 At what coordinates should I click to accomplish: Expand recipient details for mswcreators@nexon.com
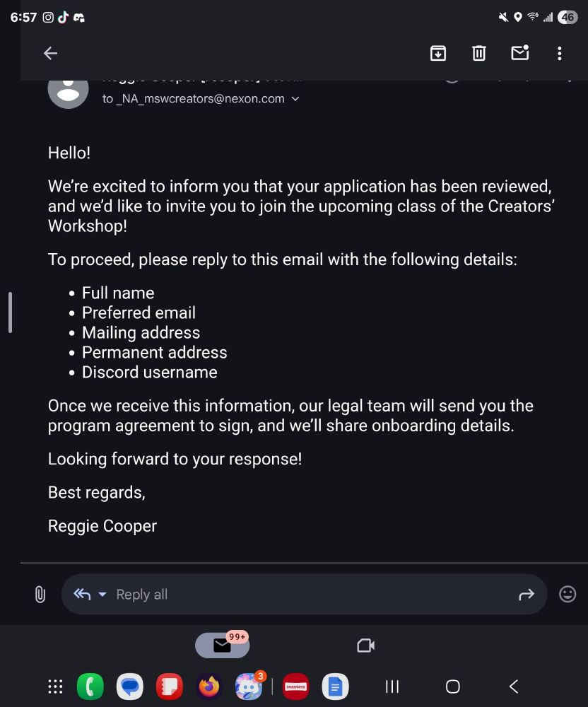click(x=295, y=99)
